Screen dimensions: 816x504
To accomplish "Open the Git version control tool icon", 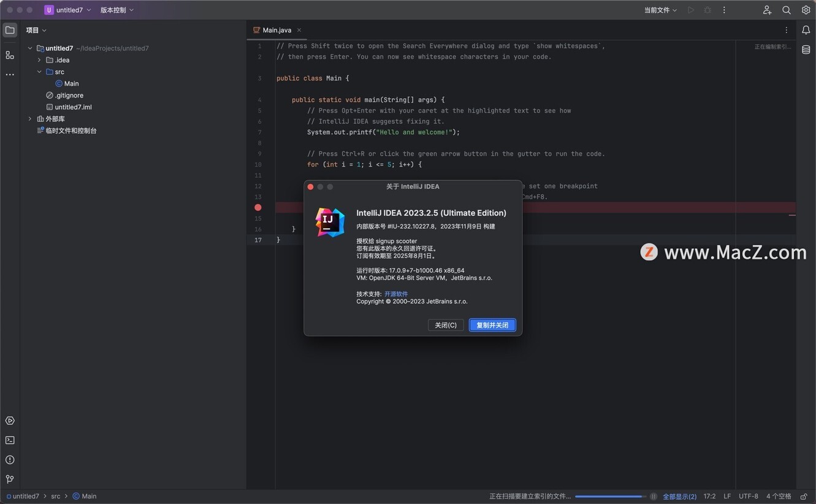I will pos(10,479).
